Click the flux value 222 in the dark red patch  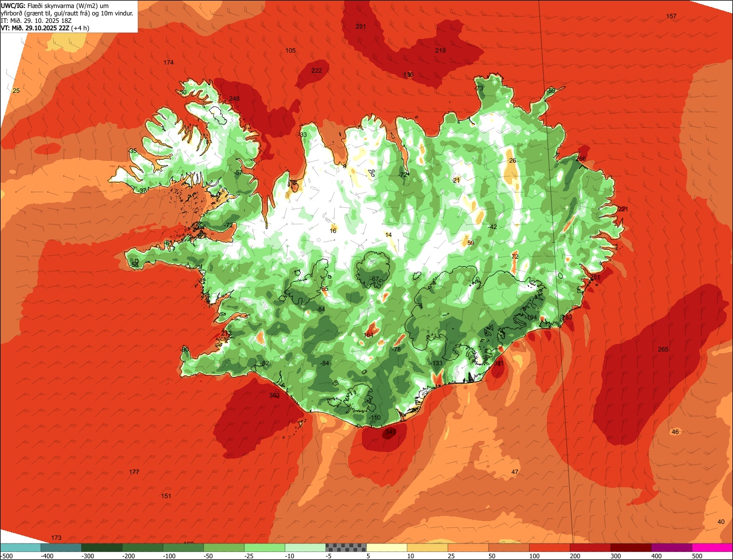coord(317,70)
